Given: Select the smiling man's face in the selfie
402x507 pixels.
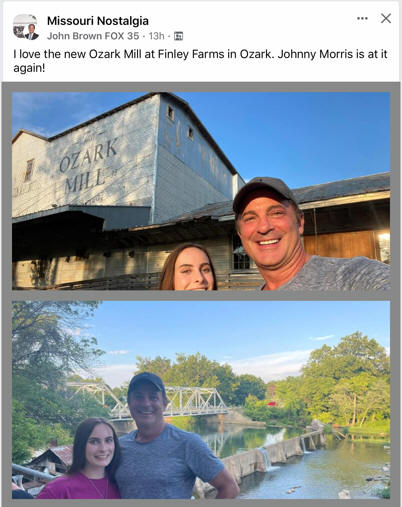Looking at the screenshot, I should (268, 229).
